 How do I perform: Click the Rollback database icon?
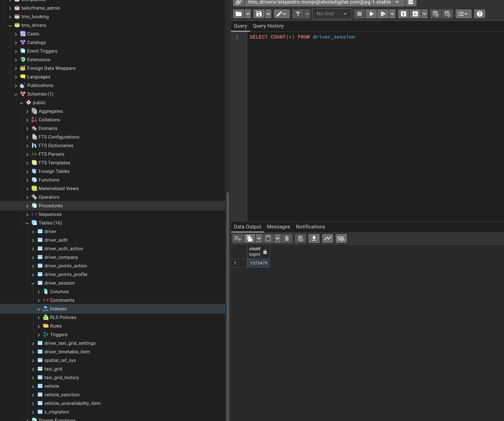[447, 14]
